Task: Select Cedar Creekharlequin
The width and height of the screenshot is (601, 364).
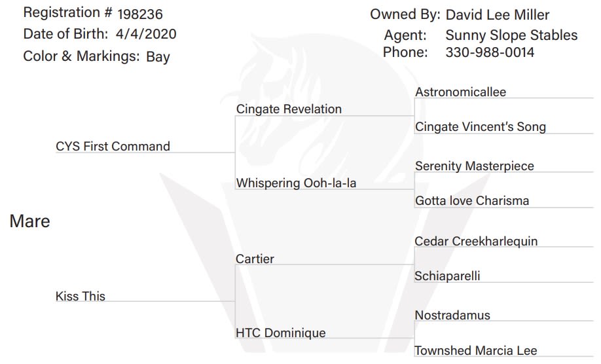Action: (476, 241)
